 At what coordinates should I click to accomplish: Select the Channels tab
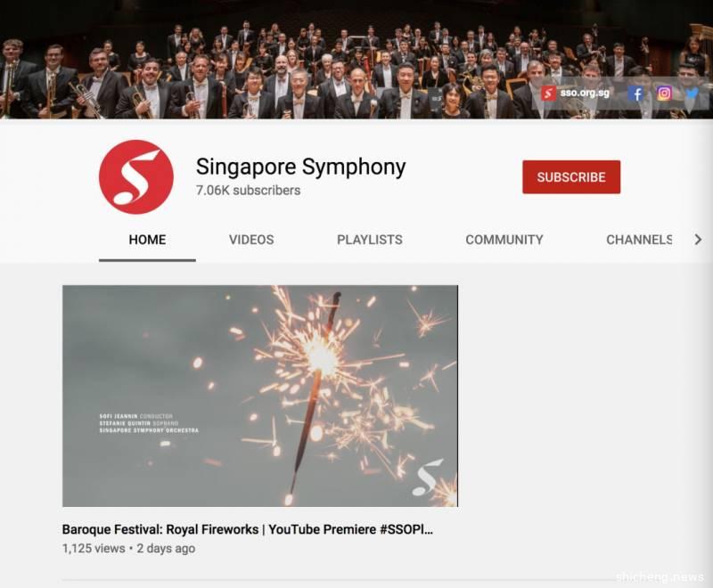pos(639,240)
